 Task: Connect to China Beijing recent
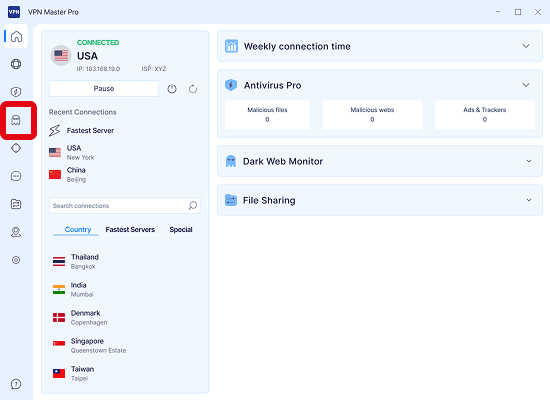click(x=67, y=174)
